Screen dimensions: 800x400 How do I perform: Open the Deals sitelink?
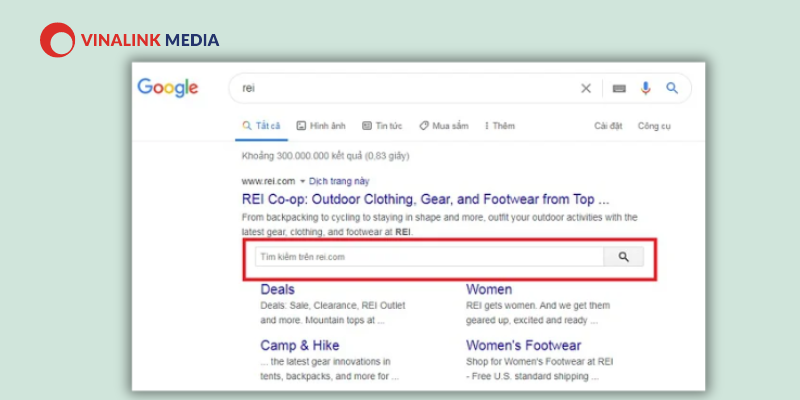[x=277, y=290]
